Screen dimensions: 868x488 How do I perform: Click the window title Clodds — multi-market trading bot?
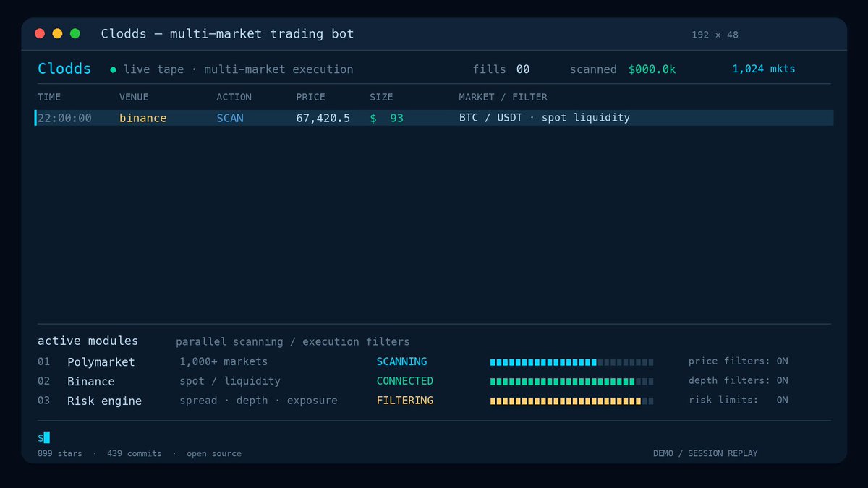228,34
